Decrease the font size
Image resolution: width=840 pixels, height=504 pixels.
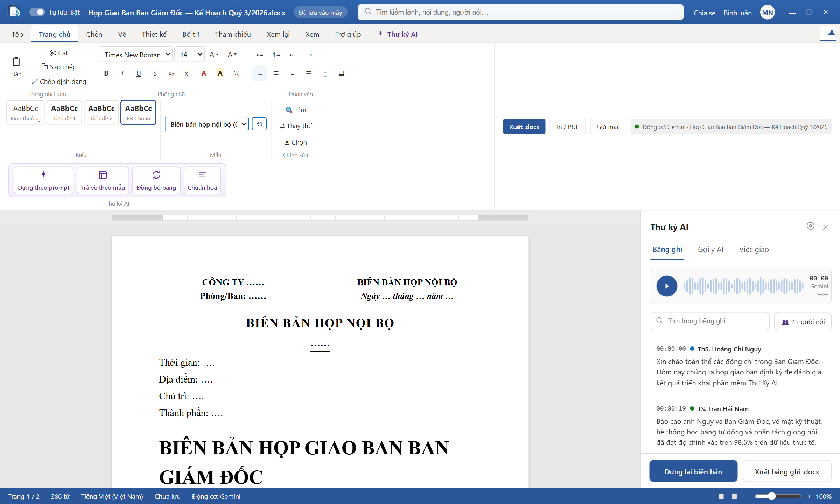[232, 54]
